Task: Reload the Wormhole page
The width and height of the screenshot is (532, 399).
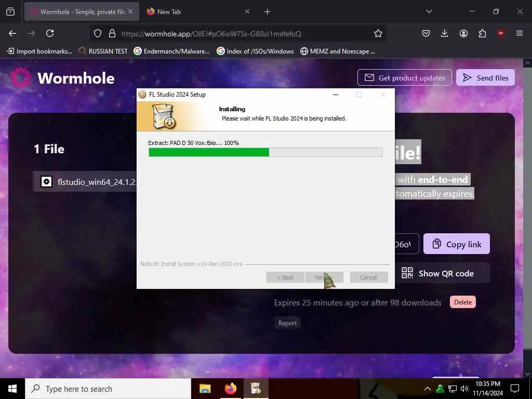Action: pos(50,33)
